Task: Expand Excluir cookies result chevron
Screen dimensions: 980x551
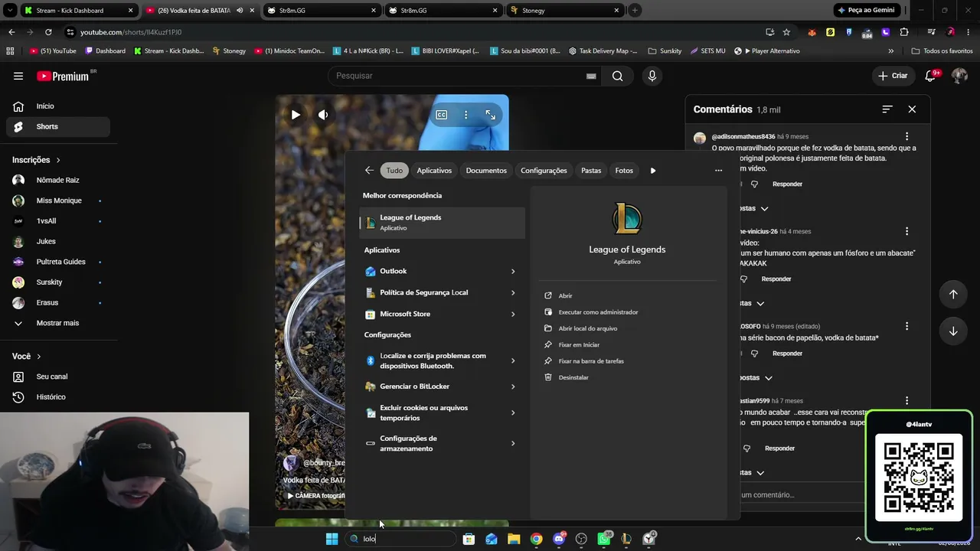Action: point(513,413)
